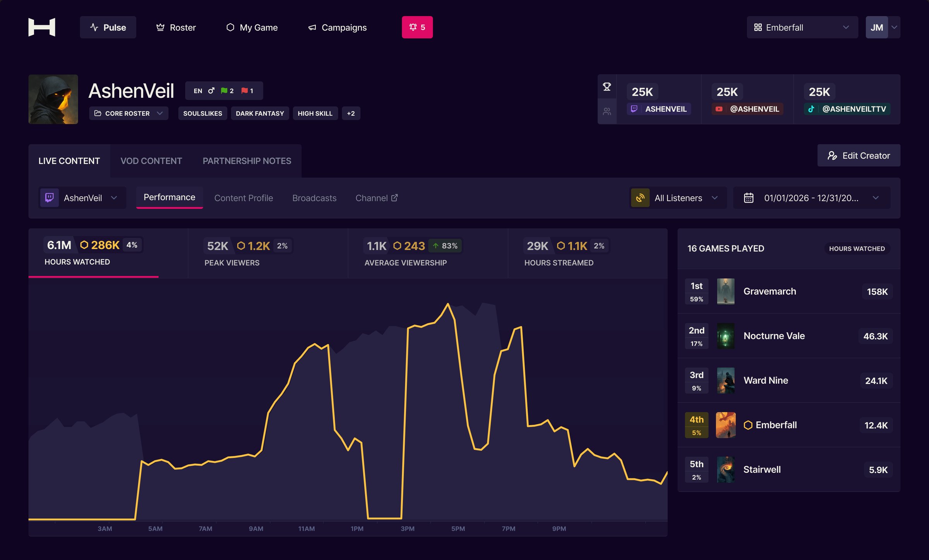Image resolution: width=929 pixels, height=560 pixels.
Task: Click the red flag count 1
Action: pos(247,91)
